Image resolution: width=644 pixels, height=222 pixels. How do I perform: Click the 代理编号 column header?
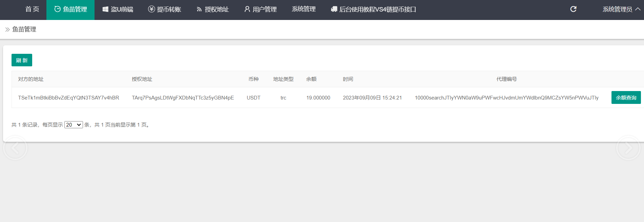506,79
